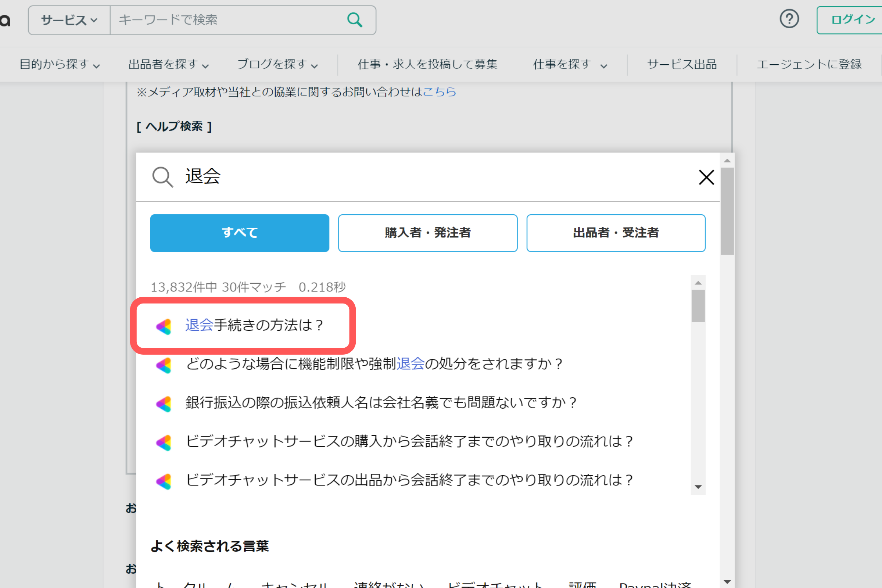Expand the 仕事を探す menu

tap(570, 65)
